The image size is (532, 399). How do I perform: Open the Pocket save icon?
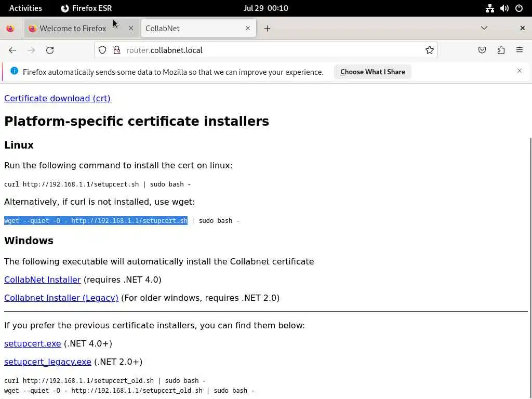482,50
